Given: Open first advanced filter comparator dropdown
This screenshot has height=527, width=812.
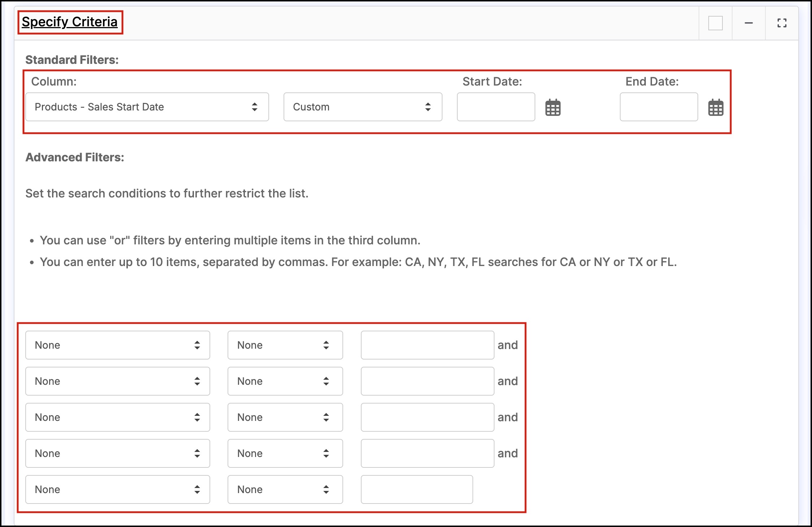Looking at the screenshot, I should (285, 345).
